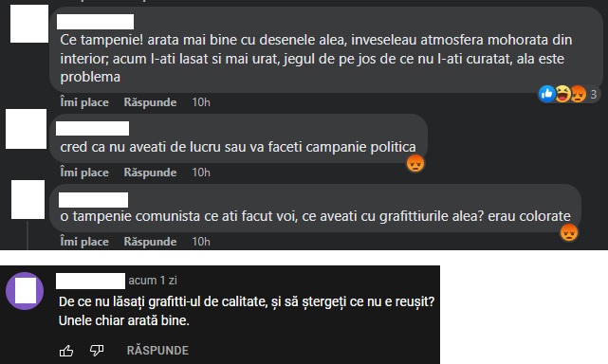The image size is (608, 364).
Task: Open author name of 'tampenie comunista' comment
Action: pos(94,200)
